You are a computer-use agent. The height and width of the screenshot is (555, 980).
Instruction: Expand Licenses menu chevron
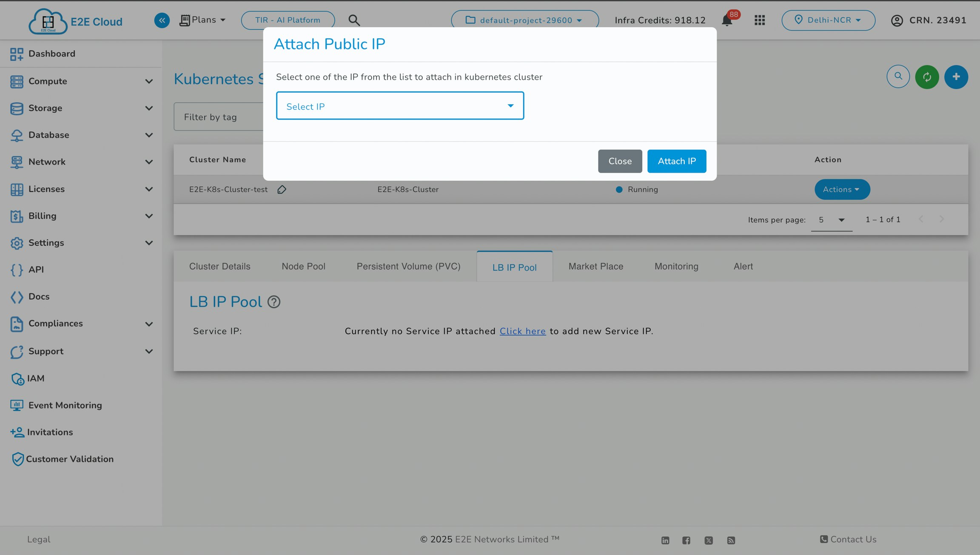149,189
